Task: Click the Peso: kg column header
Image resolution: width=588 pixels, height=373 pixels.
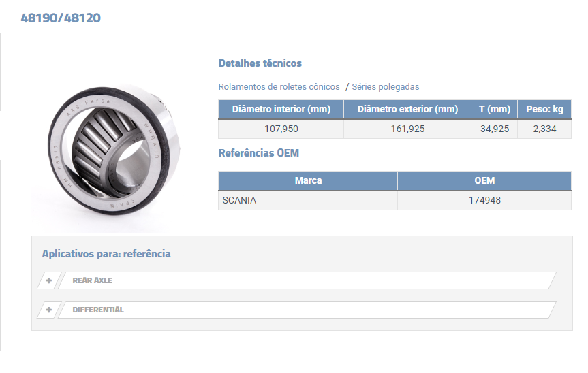Action: [x=544, y=110]
